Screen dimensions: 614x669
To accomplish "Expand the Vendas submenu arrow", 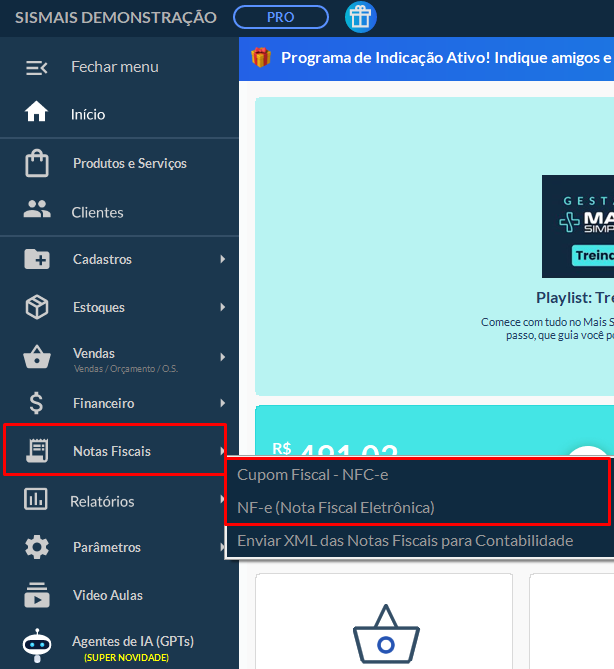I will pos(222,356).
